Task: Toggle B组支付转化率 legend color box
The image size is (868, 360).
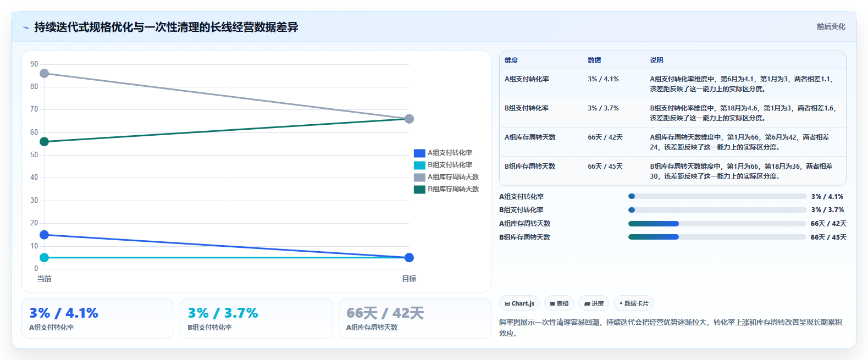Action: click(419, 165)
